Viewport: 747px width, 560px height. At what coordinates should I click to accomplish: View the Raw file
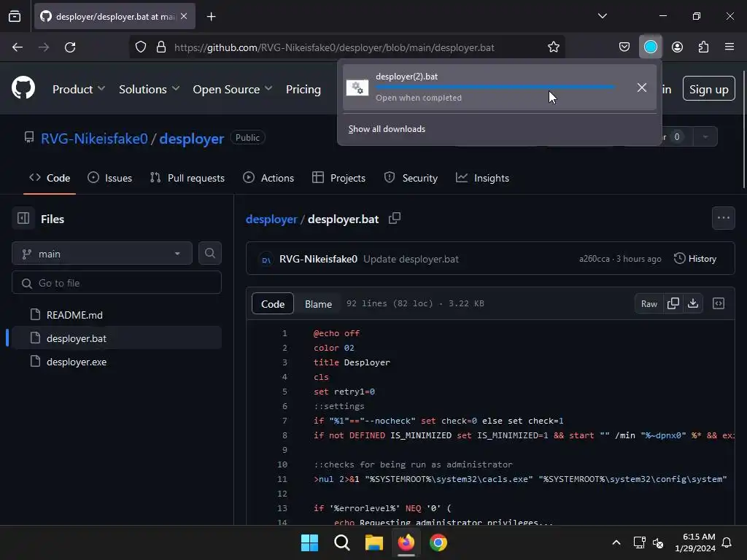click(x=649, y=303)
